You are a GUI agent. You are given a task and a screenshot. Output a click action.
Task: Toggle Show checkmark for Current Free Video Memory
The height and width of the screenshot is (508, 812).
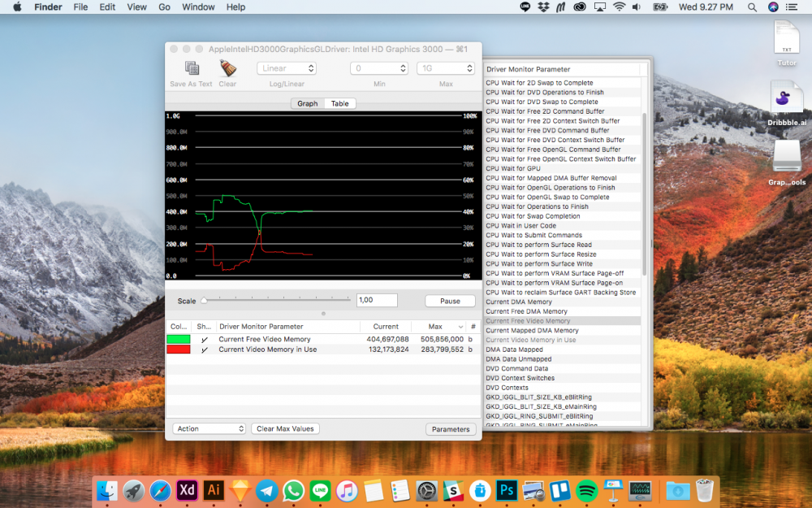click(205, 340)
